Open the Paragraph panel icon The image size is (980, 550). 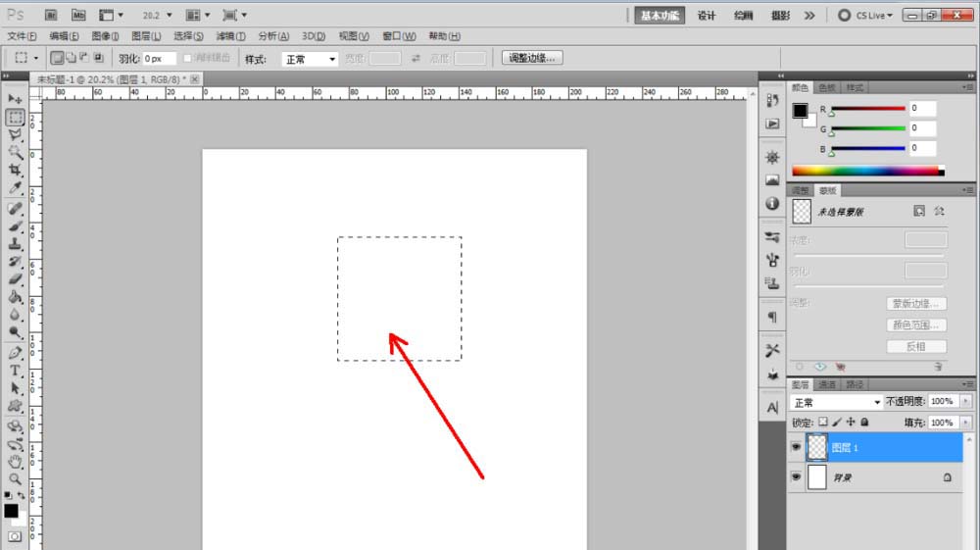point(772,317)
